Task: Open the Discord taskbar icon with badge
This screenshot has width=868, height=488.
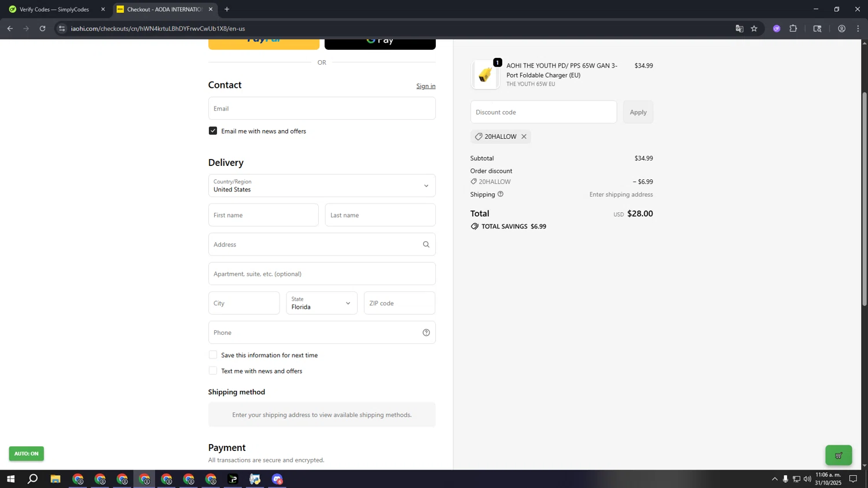Action: (x=278, y=479)
